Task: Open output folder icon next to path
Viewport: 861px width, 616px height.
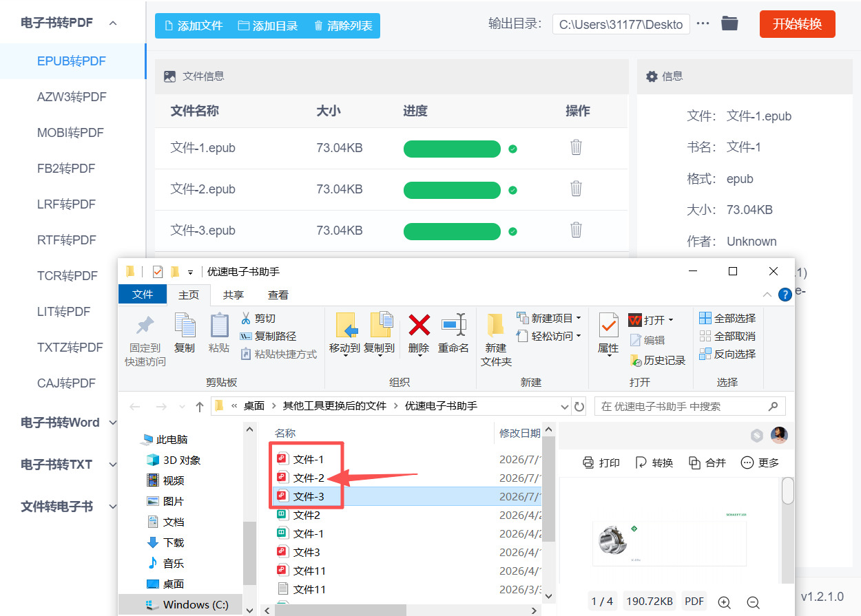Action: pyautogui.click(x=729, y=24)
